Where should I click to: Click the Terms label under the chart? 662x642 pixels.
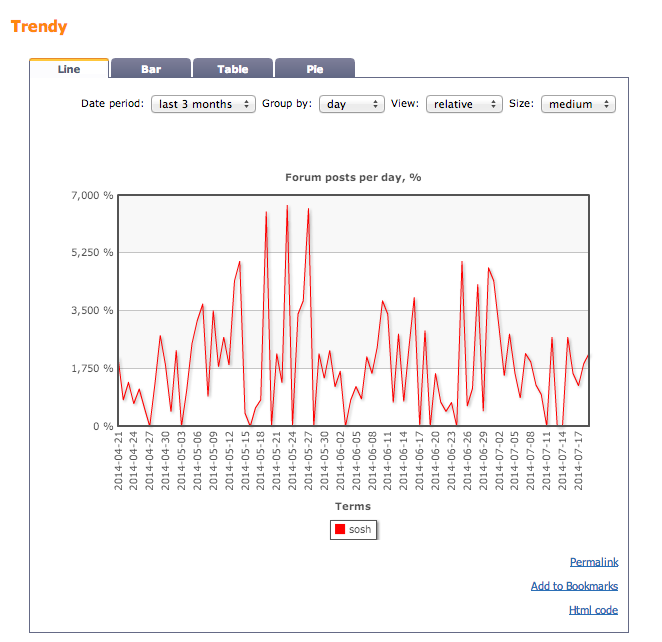tap(353, 507)
